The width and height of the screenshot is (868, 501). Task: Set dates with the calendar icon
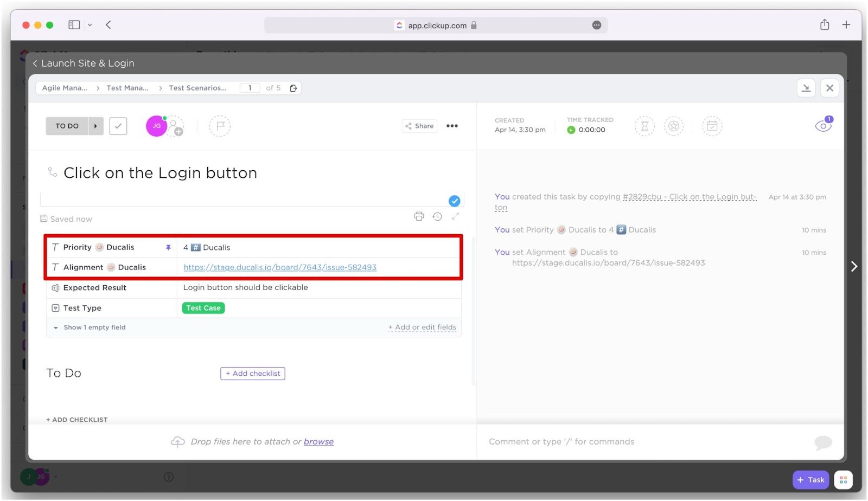[712, 126]
